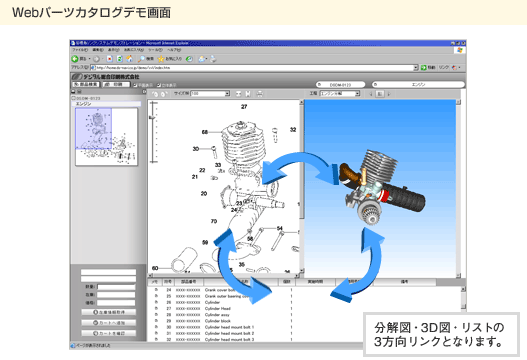
Task: Click the Mail envelope toolbar icon
Action: [x=201, y=59]
